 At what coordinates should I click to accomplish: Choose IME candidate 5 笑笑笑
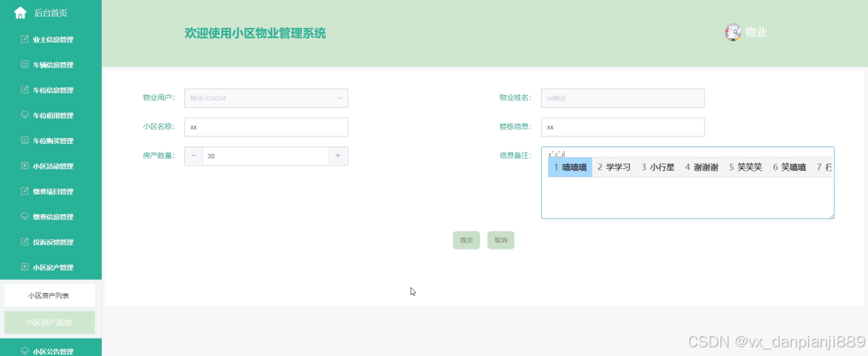pyautogui.click(x=745, y=167)
